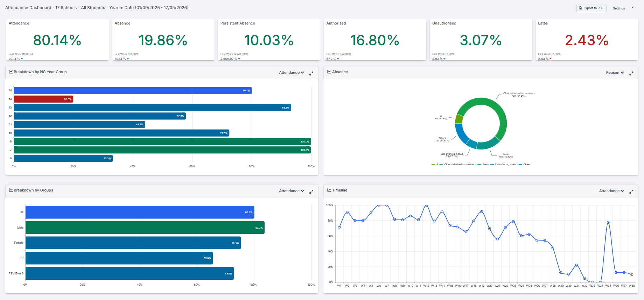This screenshot has height=300, width=644.
Task: Click the chart icon beside Breakdown by Groups
Action: coord(11,190)
